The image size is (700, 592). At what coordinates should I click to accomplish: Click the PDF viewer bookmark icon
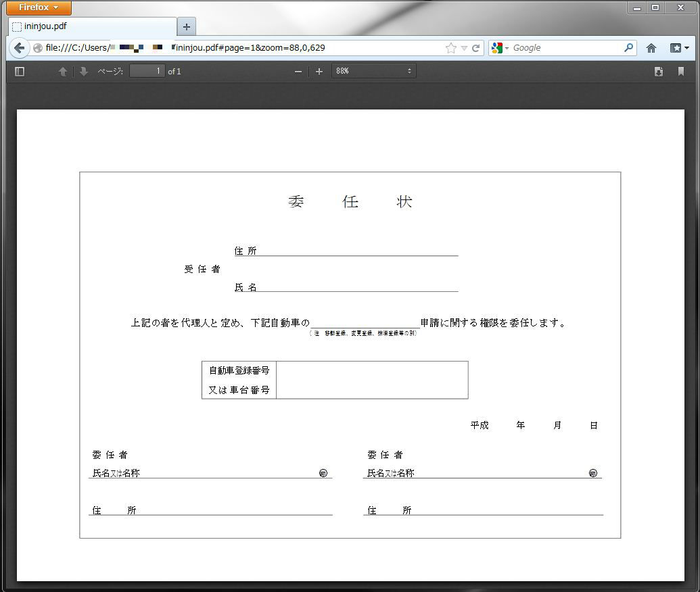[680, 72]
